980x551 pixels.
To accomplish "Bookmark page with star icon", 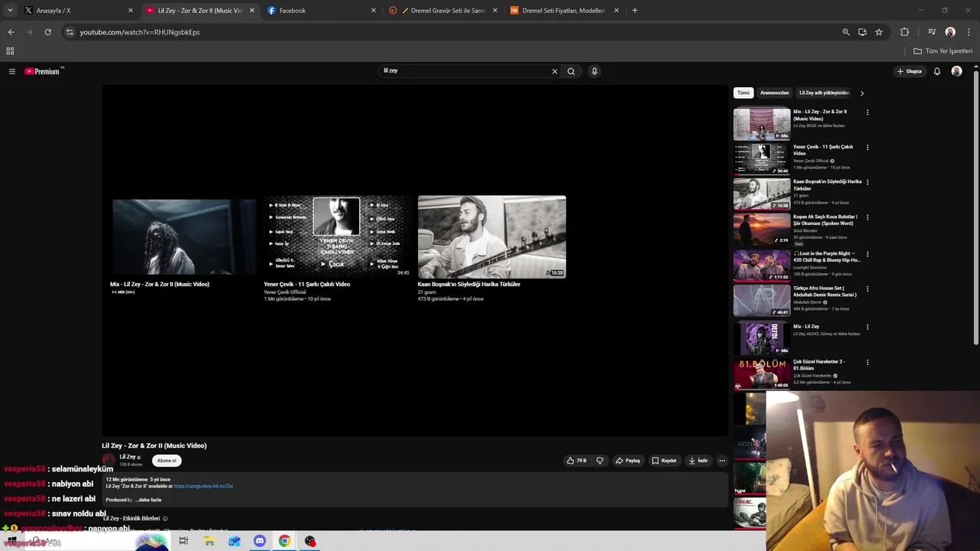I will 879,32.
